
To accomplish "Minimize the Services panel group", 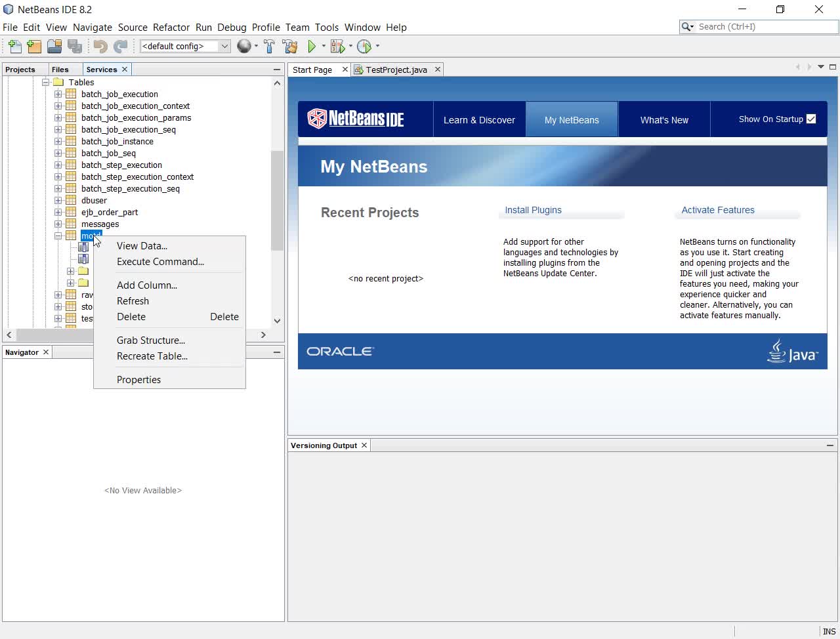I will pyautogui.click(x=277, y=69).
